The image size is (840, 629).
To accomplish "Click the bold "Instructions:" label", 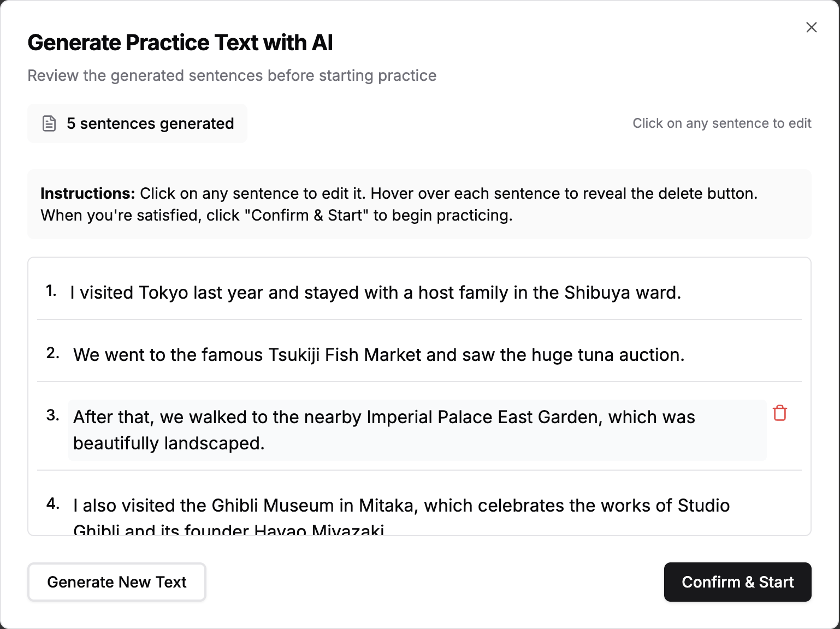I will coord(87,193).
